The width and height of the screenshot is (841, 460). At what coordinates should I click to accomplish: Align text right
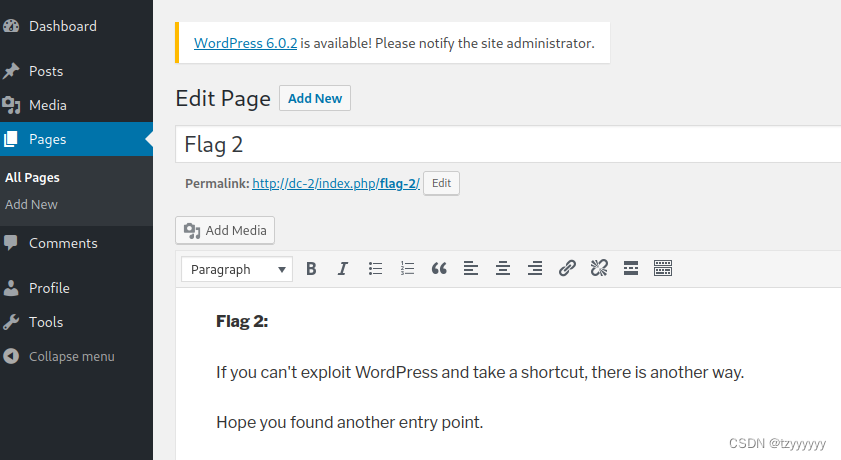click(535, 269)
